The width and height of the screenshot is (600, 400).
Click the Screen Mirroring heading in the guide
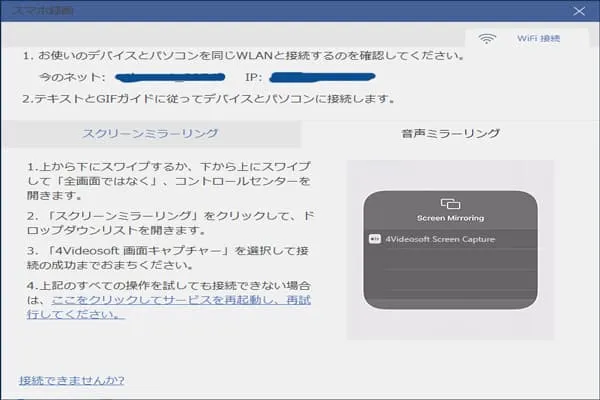(449, 218)
